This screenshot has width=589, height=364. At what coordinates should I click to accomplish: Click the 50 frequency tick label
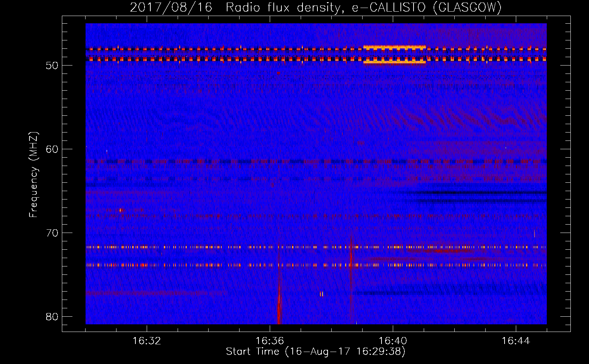pyautogui.click(x=52, y=66)
